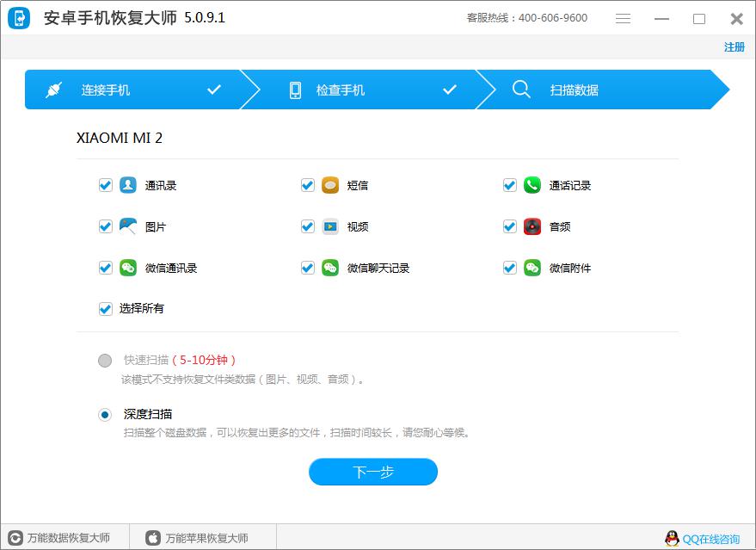Click the Apple icon for 万能苹果恢复大师
756x550 pixels.
point(153,538)
